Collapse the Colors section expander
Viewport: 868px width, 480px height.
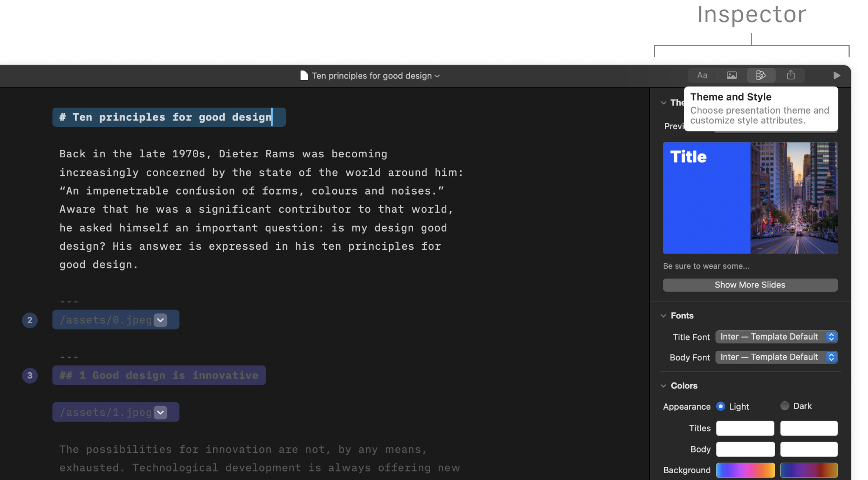point(664,386)
